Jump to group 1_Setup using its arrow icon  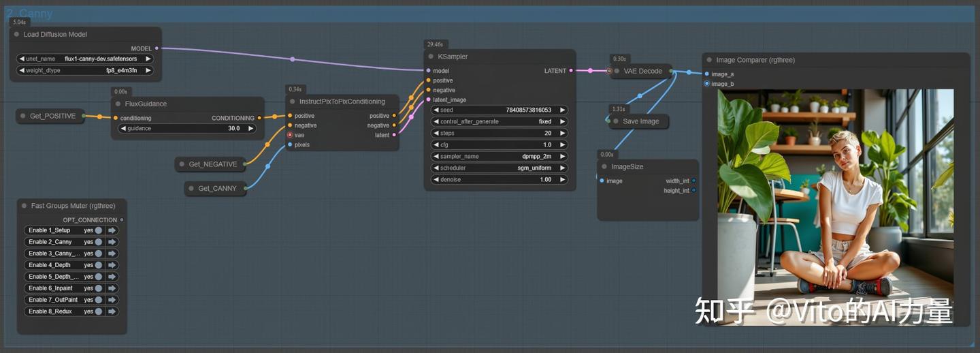[112, 230]
